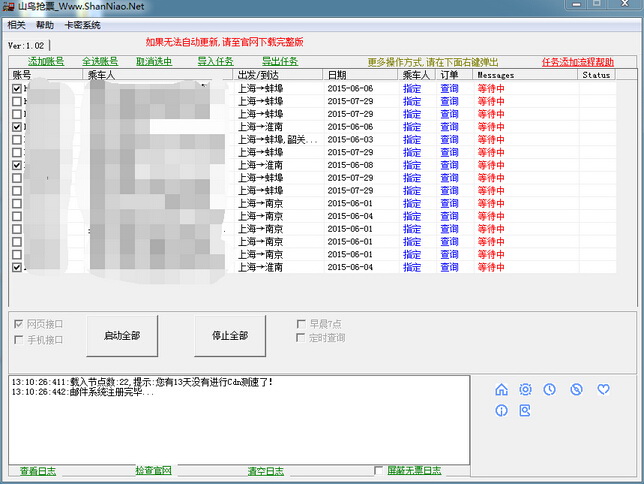Viewport: 644px width, 485px height.
Task: Enable the 定时查询 checkbox
Action: coord(301,338)
